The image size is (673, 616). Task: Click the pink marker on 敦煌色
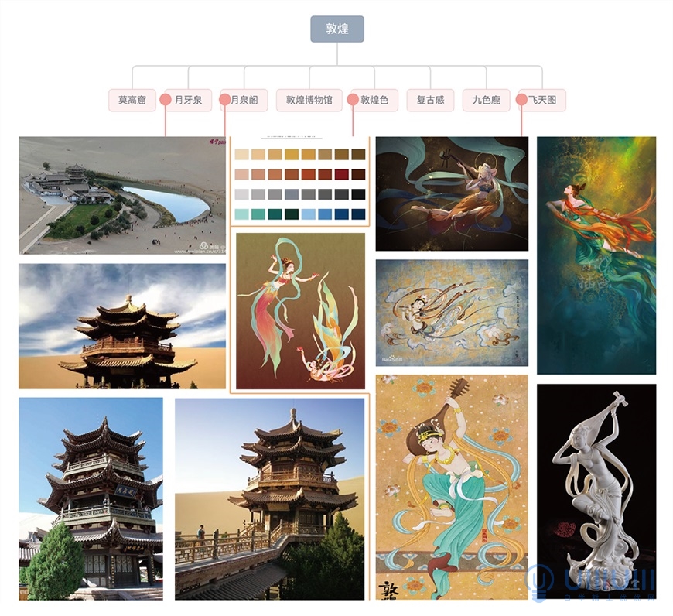[353, 100]
